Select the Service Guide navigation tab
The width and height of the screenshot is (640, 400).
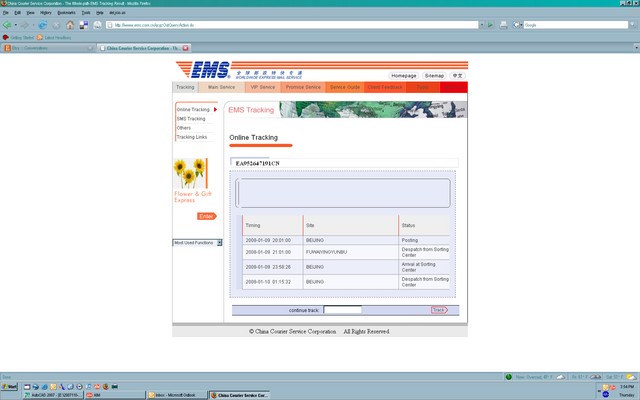coord(345,87)
